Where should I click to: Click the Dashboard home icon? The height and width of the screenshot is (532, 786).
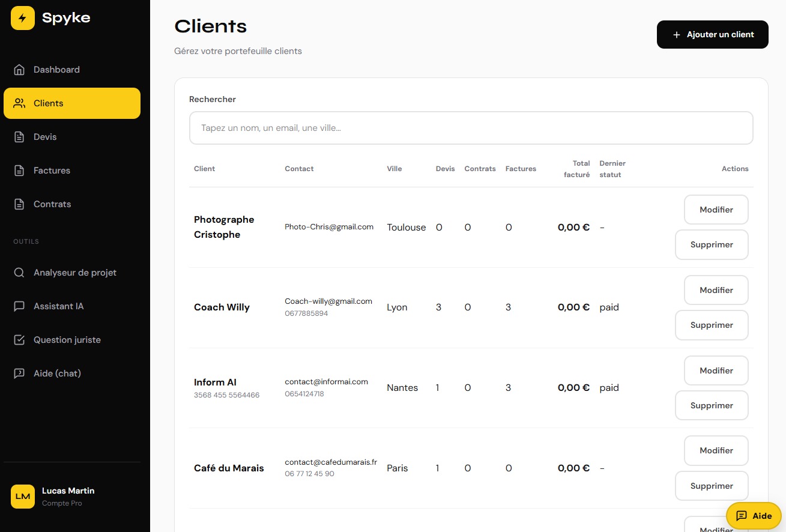19,70
